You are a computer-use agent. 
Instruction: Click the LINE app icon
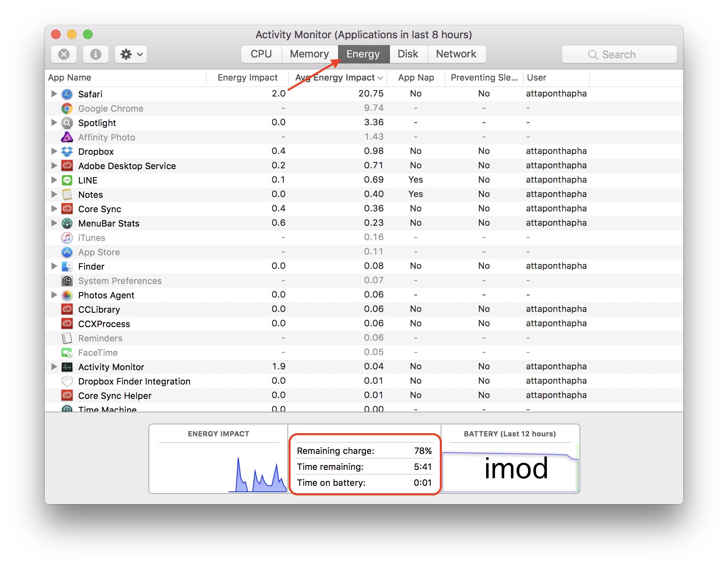[67, 180]
